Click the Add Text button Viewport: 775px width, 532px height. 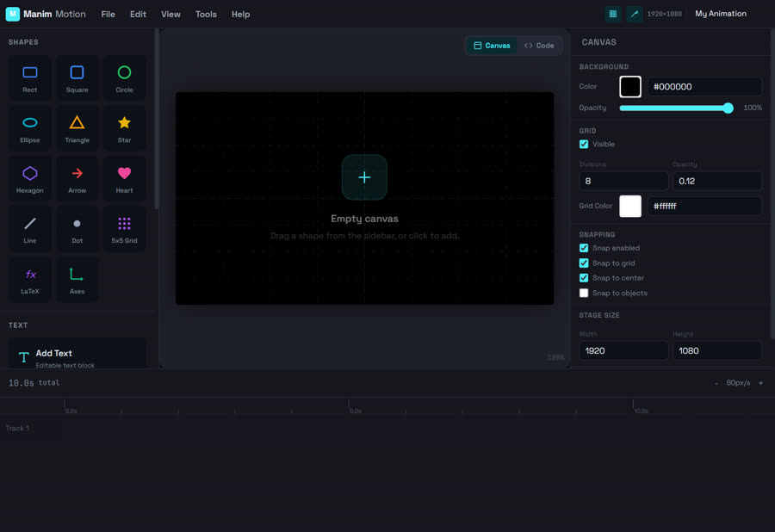click(x=77, y=354)
